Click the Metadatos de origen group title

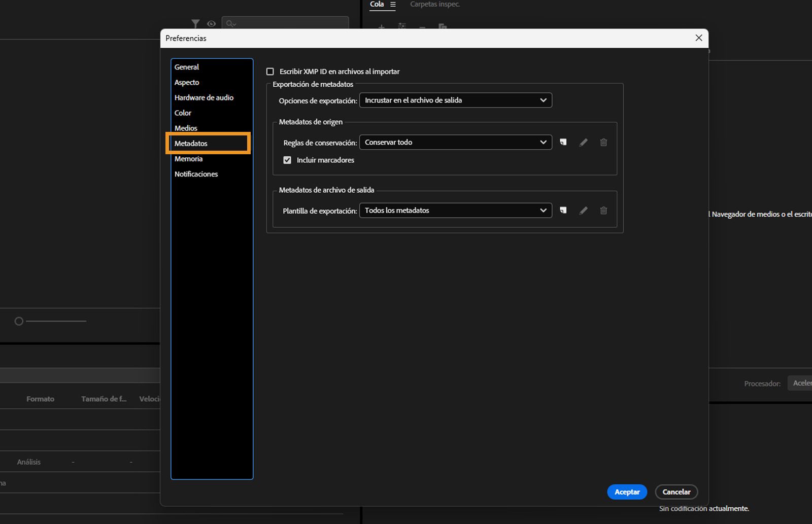coord(311,122)
